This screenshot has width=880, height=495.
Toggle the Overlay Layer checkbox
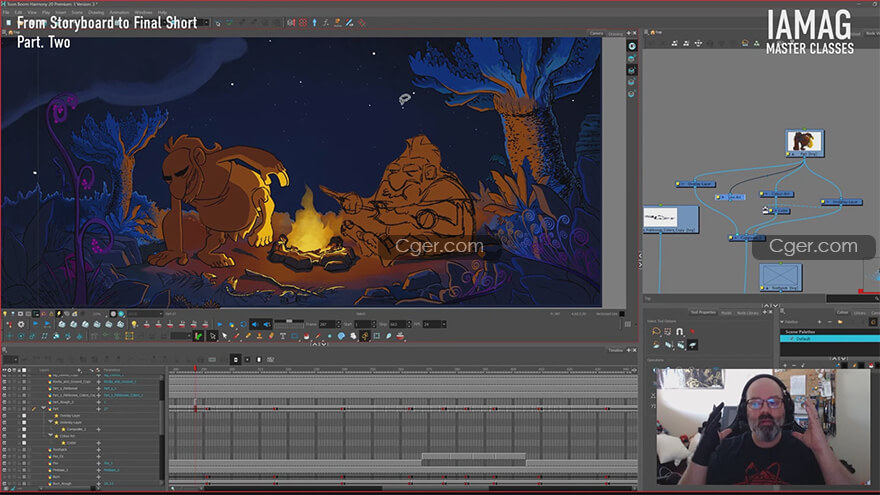pos(24,416)
